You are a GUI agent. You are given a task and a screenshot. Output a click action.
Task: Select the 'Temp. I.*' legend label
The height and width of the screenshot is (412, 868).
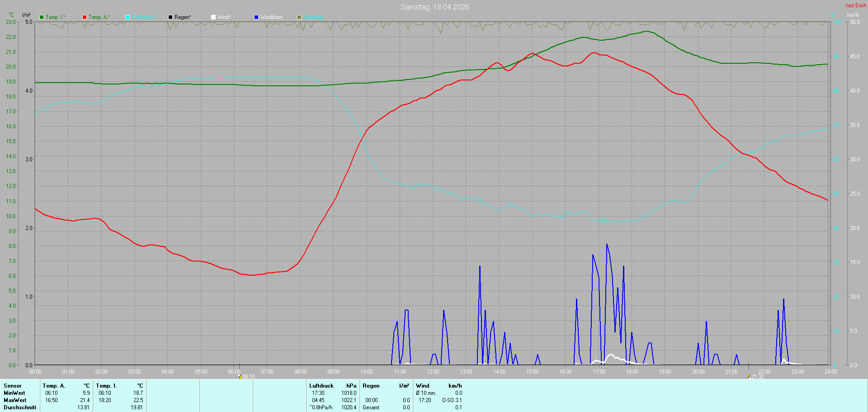pos(56,17)
